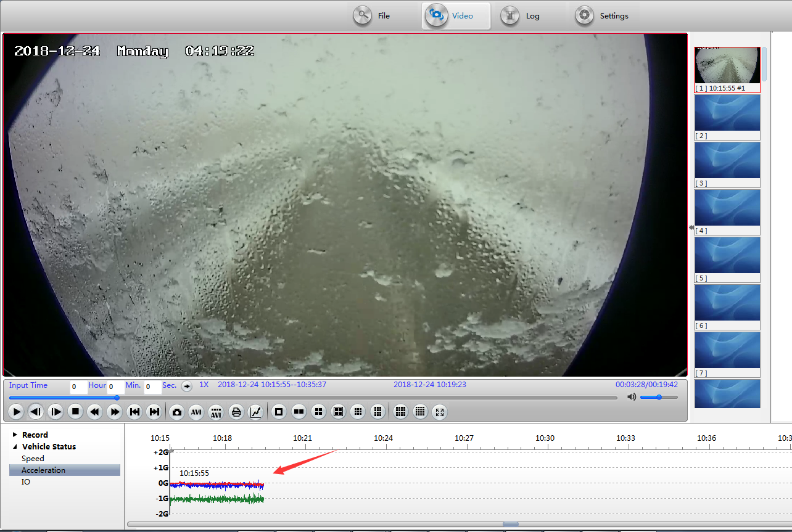Open the Log tab
Image resolution: width=792 pixels, height=532 pixels.
(x=521, y=16)
